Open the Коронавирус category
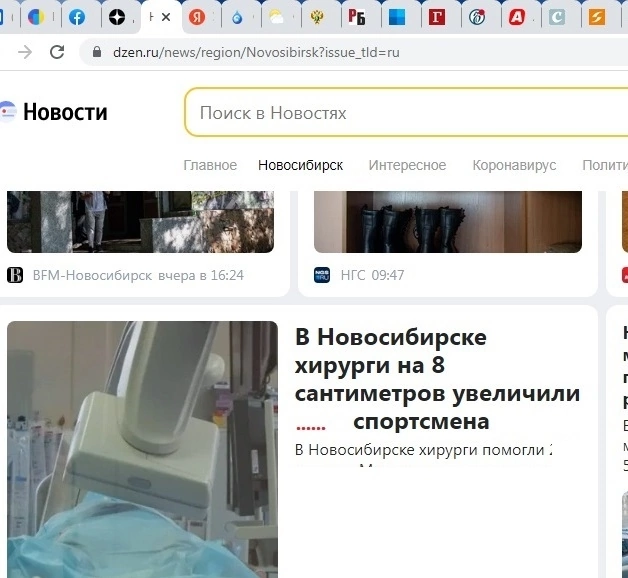Viewport: 628px width, 578px height. coord(514,165)
